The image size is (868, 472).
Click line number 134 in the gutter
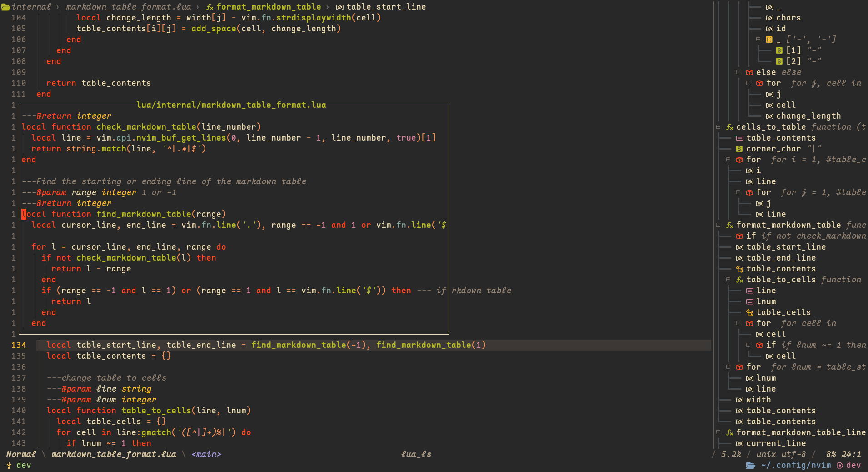pos(19,345)
